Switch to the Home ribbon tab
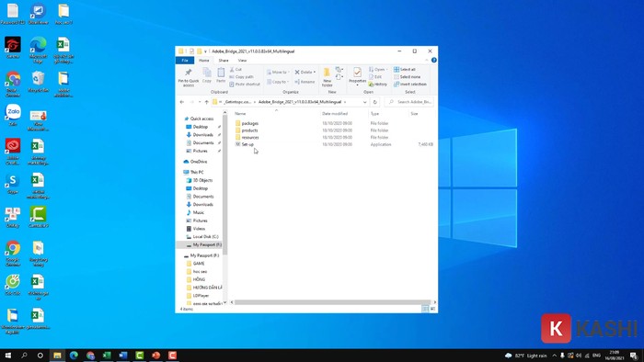This screenshot has width=644, height=362. [203, 61]
